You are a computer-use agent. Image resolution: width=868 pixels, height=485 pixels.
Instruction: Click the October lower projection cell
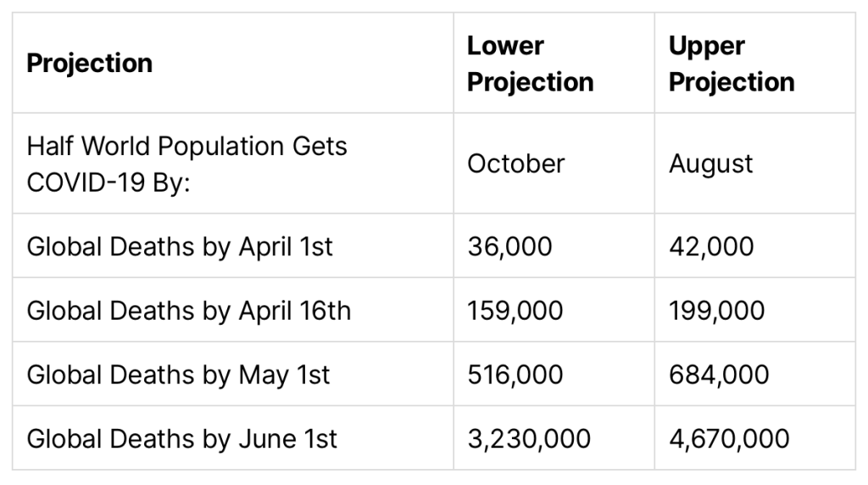pos(515,164)
